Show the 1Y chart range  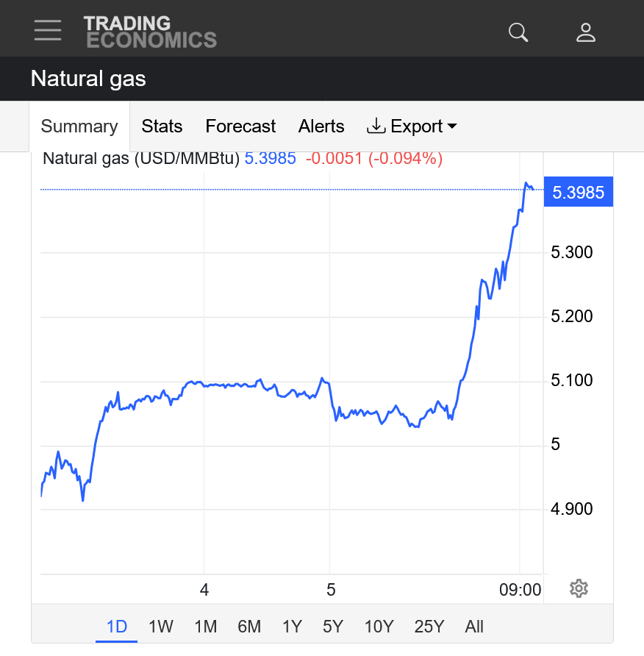[x=292, y=627]
